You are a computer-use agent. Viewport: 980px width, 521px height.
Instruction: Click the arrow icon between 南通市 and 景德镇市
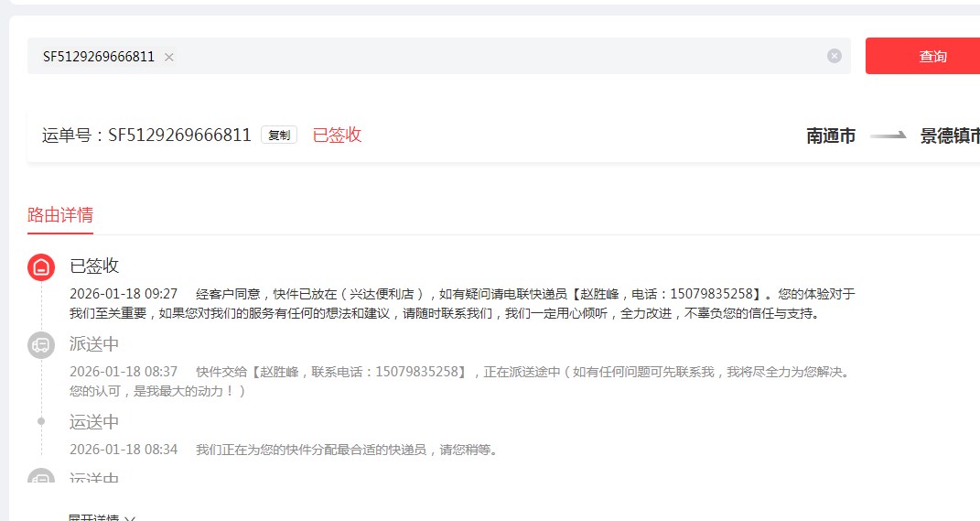coord(888,136)
